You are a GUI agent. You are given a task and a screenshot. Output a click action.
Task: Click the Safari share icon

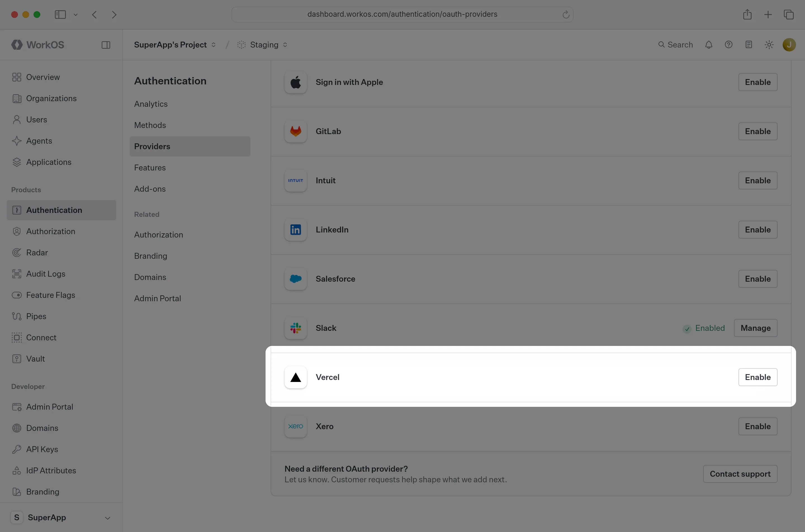[x=747, y=14]
